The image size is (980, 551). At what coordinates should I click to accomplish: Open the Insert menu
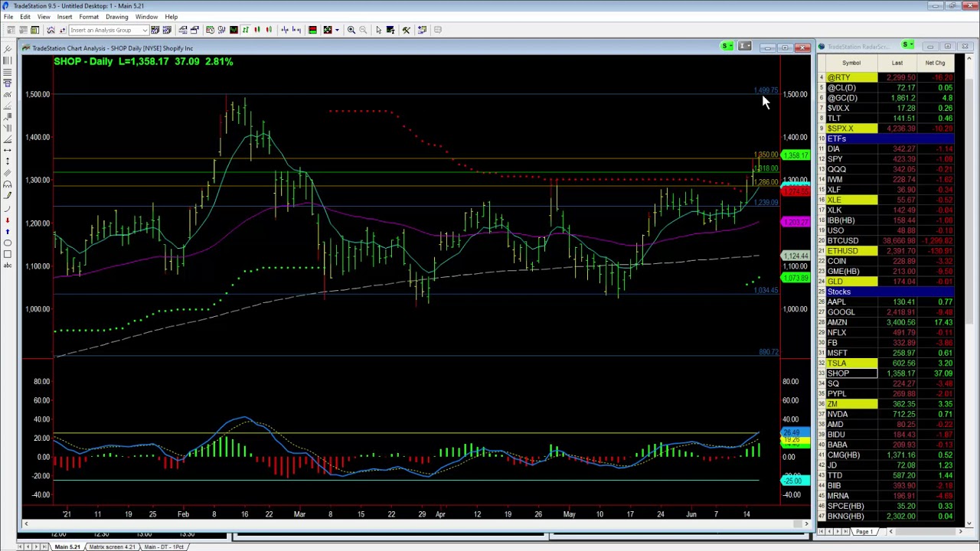click(64, 17)
